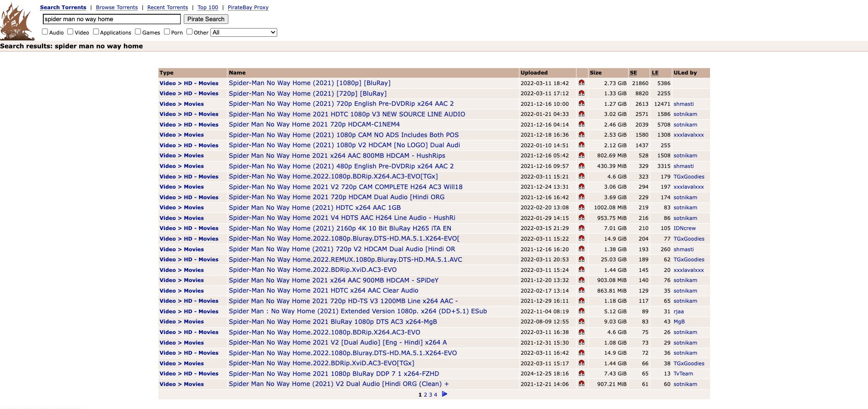Check the Games filter checkbox

(138, 32)
